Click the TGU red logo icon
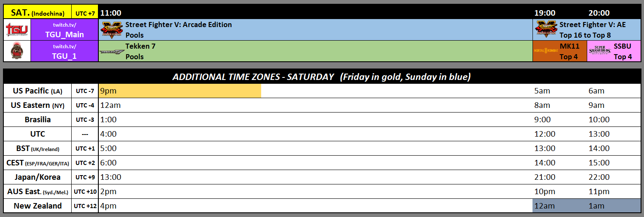 click(17, 30)
